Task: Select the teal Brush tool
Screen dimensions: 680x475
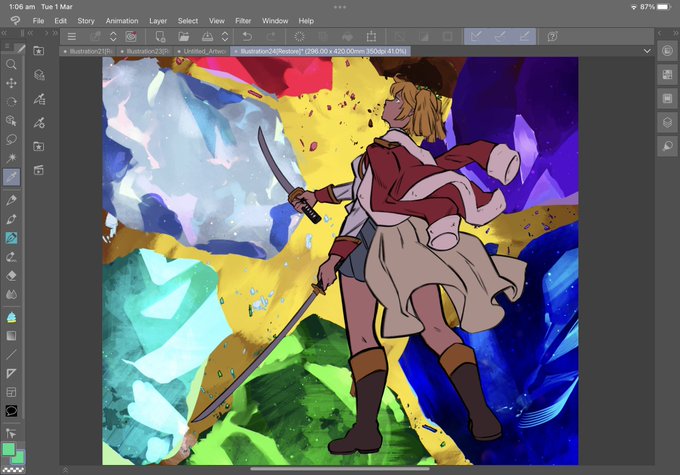Action: point(11,238)
